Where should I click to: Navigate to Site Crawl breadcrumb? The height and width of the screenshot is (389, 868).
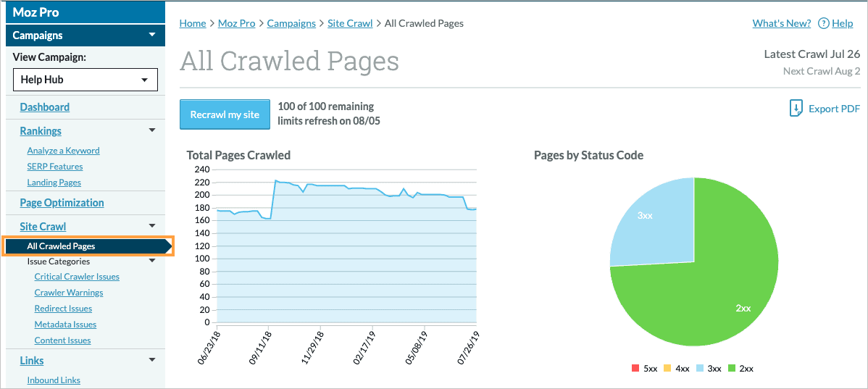pyautogui.click(x=350, y=23)
